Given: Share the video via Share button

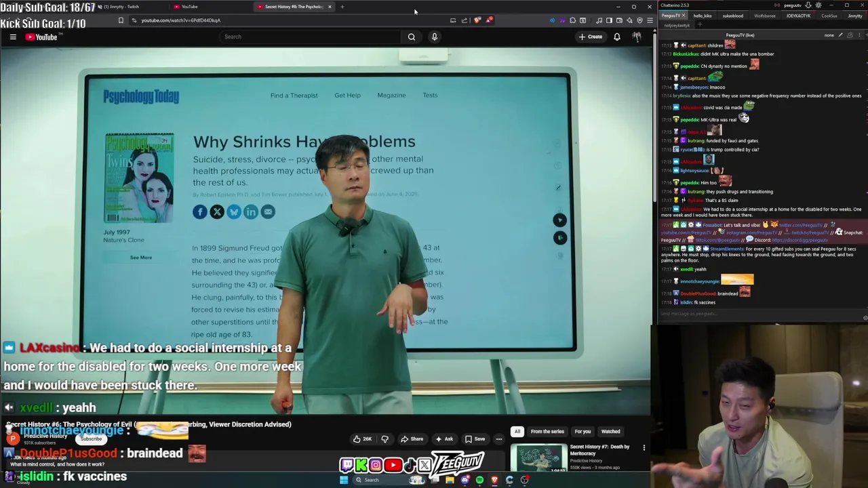Looking at the screenshot, I should point(412,439).
